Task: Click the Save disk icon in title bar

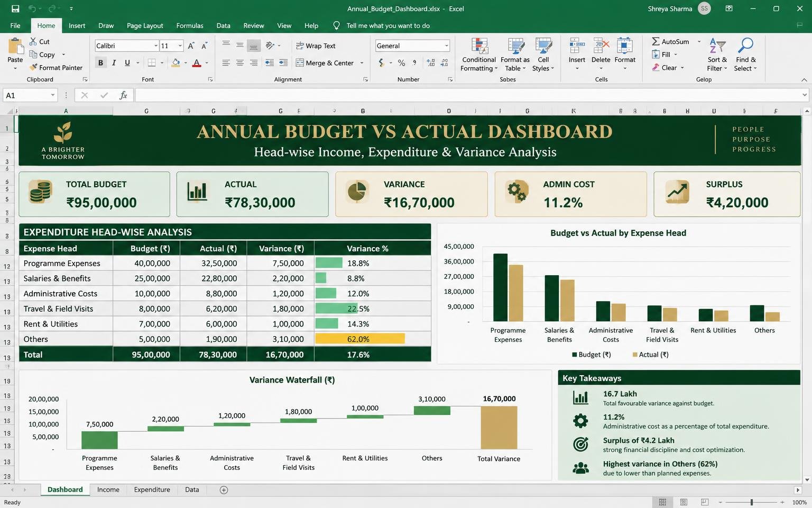Action: (15, 8)
